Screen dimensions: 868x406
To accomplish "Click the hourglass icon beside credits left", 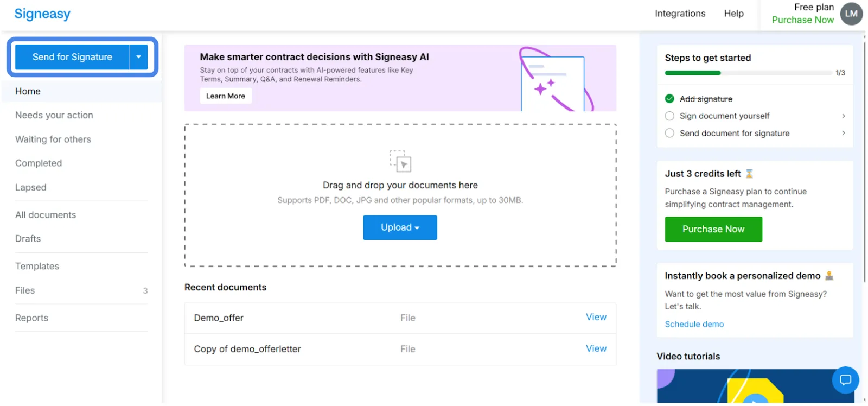I will tap(749, 174).
